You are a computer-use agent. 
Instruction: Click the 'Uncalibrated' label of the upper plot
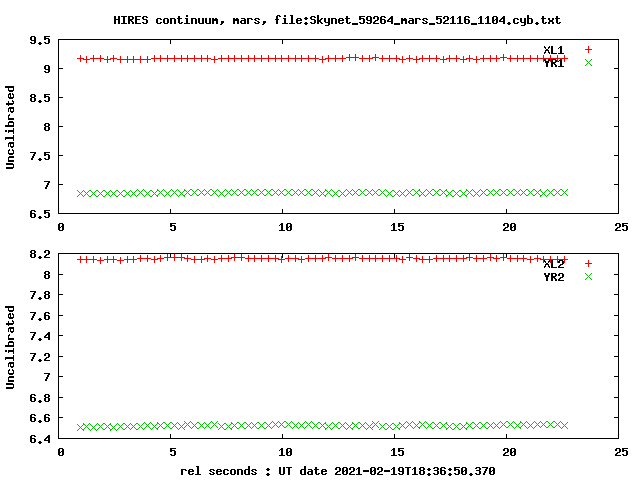tap(10, 127)
